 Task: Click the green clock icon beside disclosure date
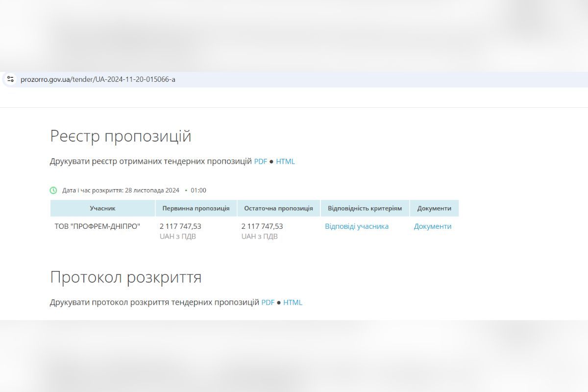pos(52,190)
